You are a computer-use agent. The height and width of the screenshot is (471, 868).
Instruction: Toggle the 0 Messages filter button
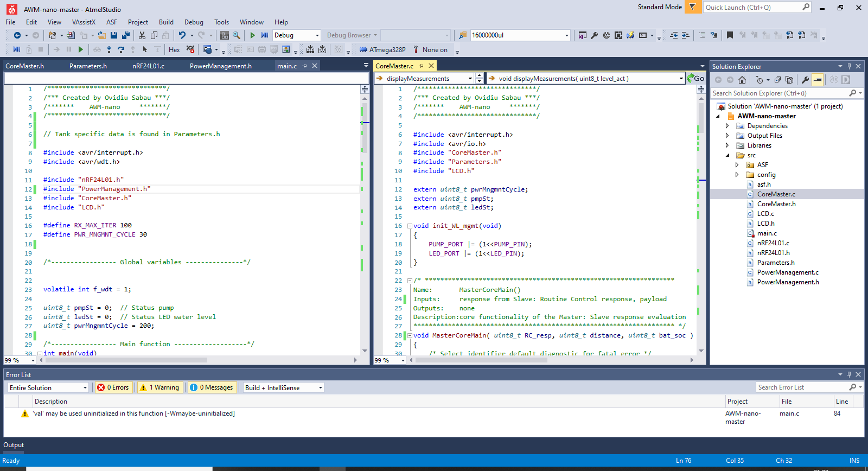point(212,387)
